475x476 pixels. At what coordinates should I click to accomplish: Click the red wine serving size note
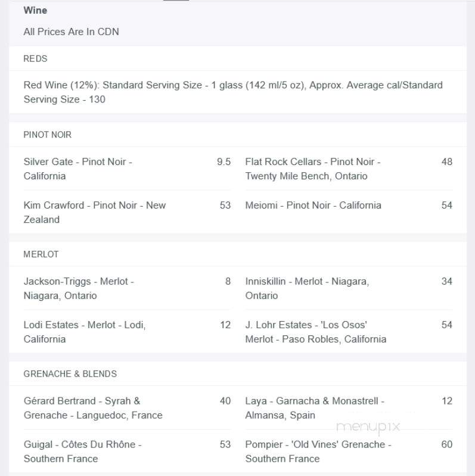pyautogui.click(x=233, y=92)
